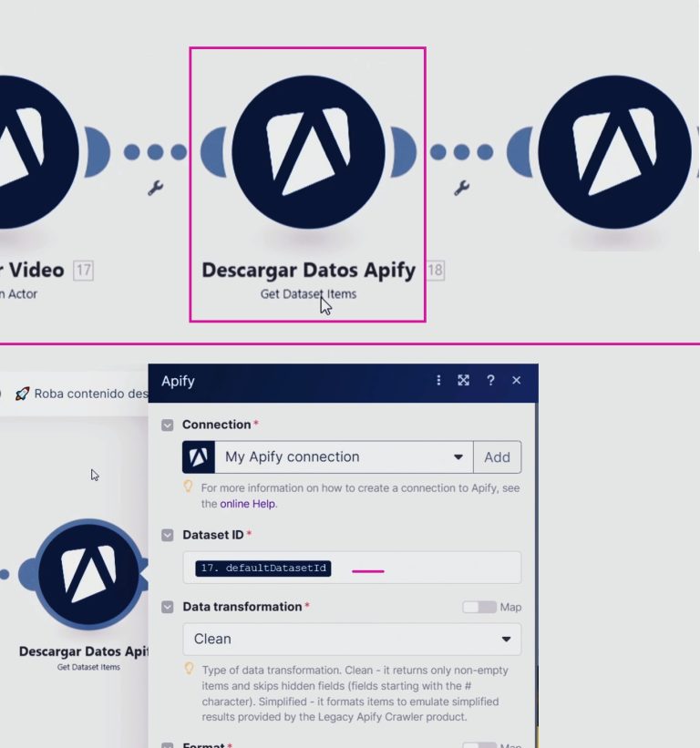Click wrench icon left of Descargar Datos Apify
700x748 pixels.
[x=156, y=189]
